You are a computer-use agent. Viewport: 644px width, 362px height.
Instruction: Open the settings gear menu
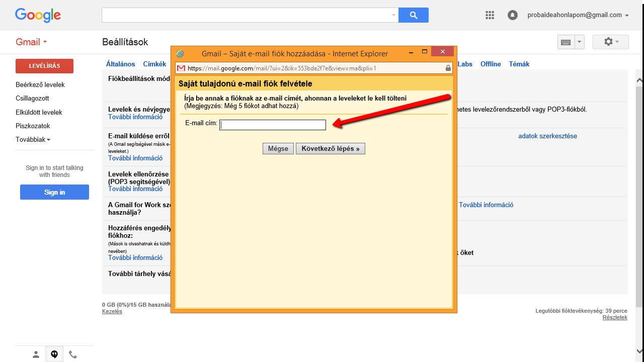coord(611,42)
